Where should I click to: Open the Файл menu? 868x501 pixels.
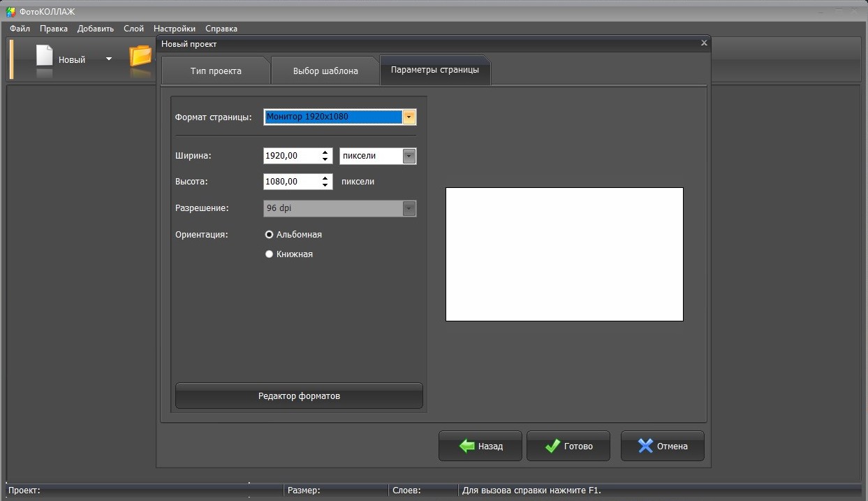click(x=20, y=29)
